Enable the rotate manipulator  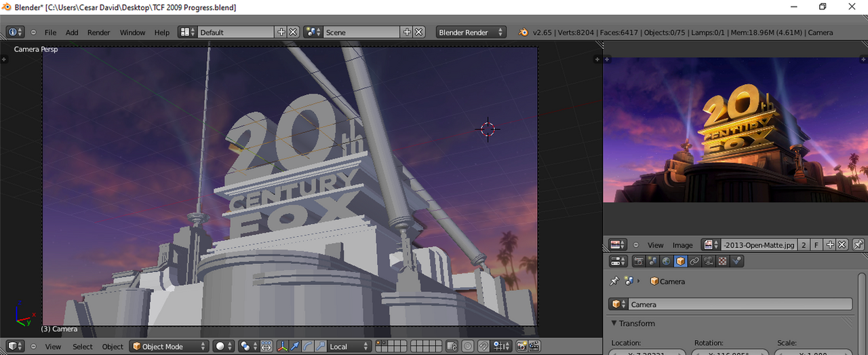coord(307,346)
